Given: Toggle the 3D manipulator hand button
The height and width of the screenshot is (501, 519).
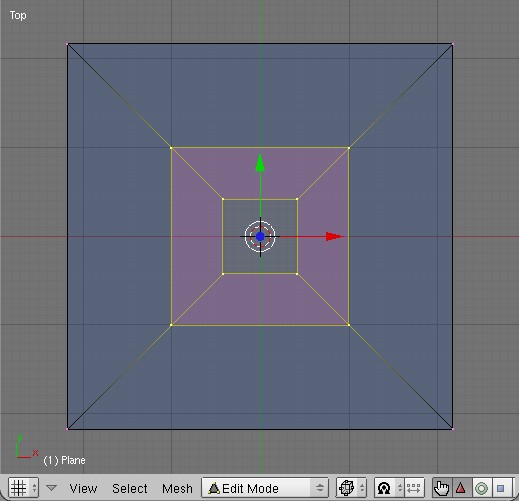Looking at the screenshot, I should 442,488.
